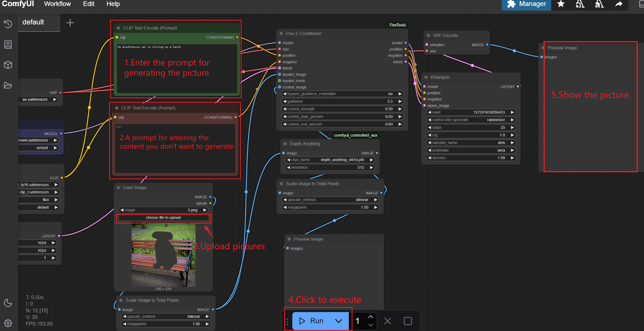The image size is (644, 331).
Task: Open the workflows folder icon in sidebar
Action: [x=8, y=85]
